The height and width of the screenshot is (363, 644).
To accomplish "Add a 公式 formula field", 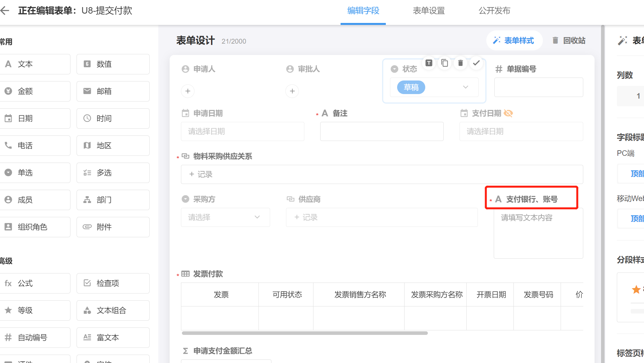I will tap(36, 283).
